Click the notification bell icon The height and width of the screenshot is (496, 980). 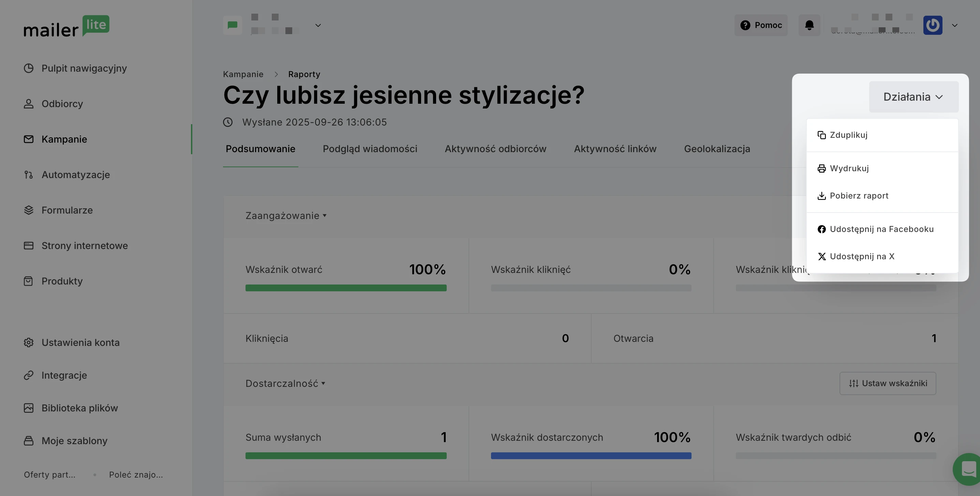click(809, 25)
